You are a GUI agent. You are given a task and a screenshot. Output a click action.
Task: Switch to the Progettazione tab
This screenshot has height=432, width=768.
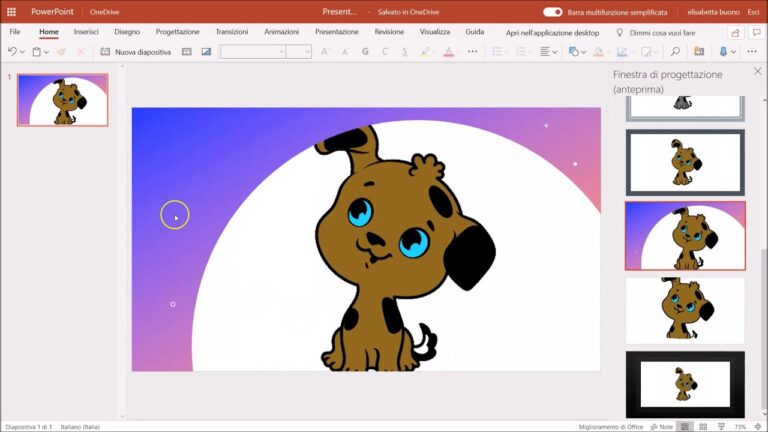[x=177, y=32]
